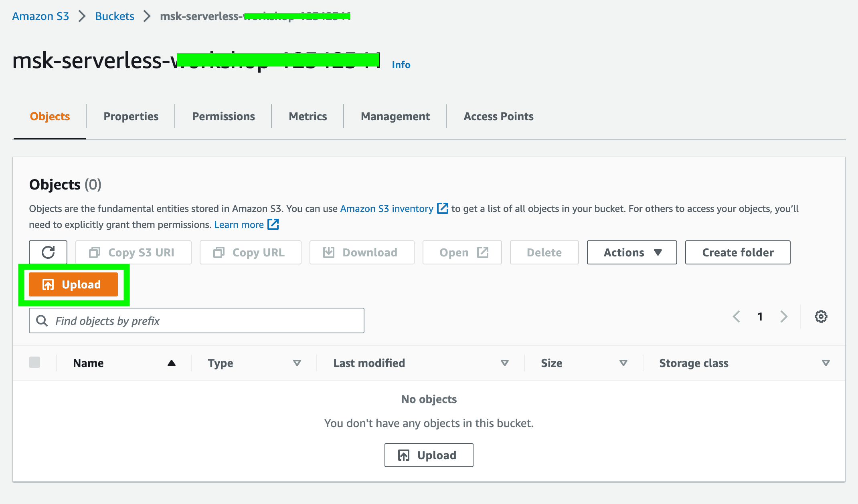
Task: Open the Learn more link
Action: [x=239, y=224]
